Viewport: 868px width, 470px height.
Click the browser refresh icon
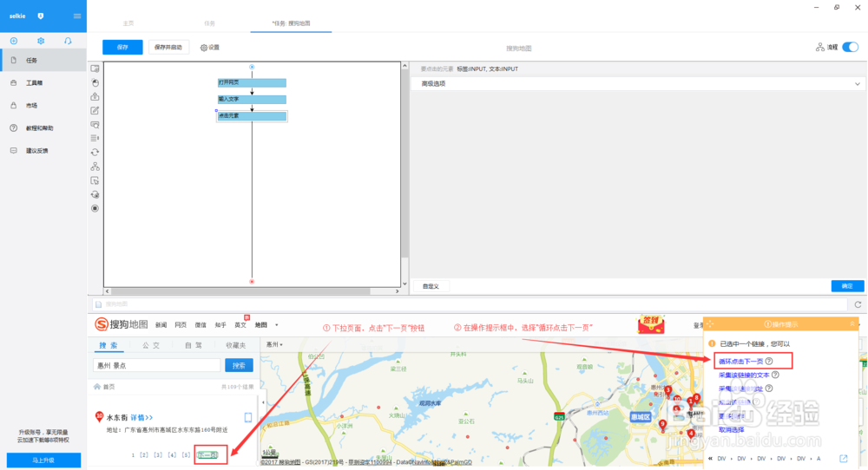tap(858, 304)
